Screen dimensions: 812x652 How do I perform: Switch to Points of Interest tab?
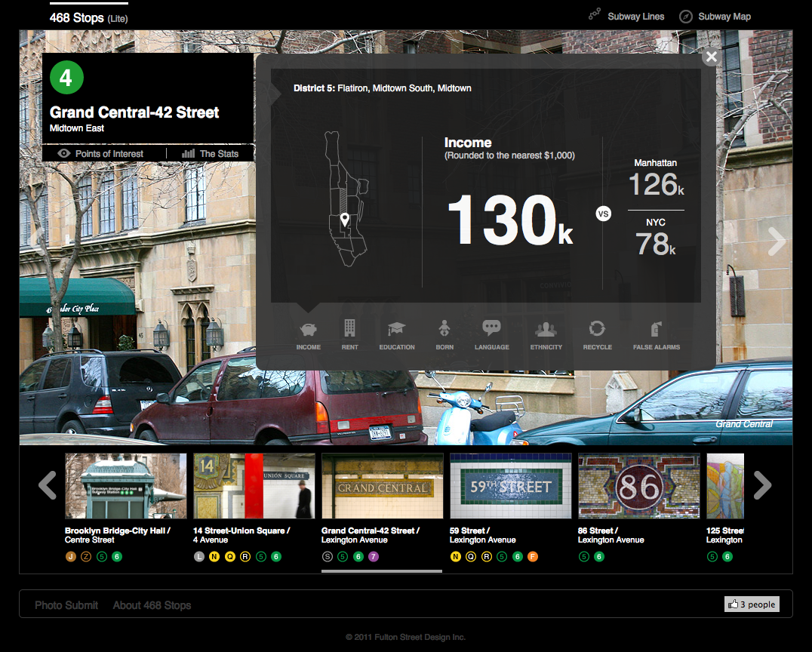tap(101, 153)
